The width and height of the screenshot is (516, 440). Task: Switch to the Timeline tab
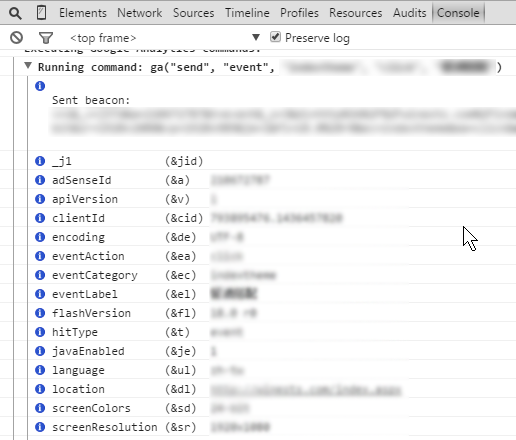pos(247,13)
